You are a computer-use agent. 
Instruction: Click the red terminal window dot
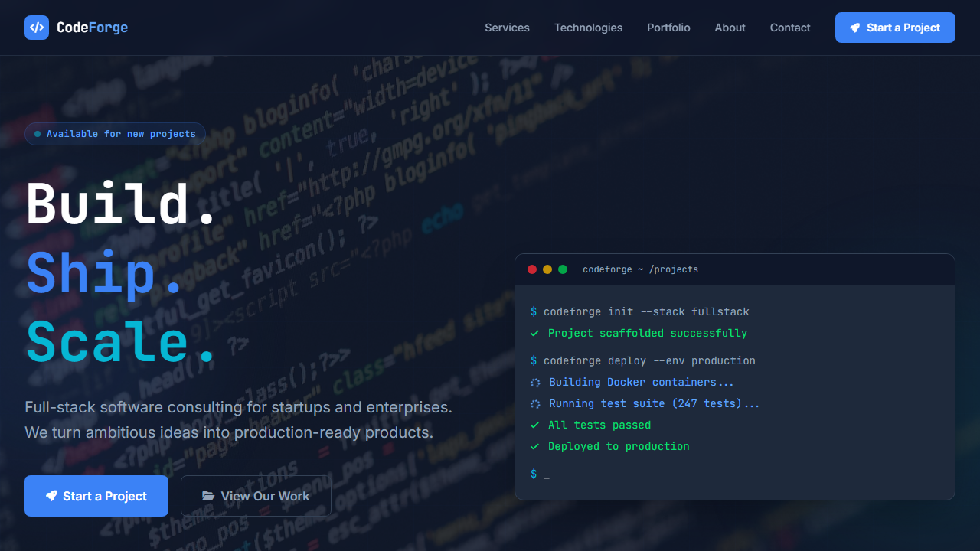pyautogui.click(x=532, y=269)
